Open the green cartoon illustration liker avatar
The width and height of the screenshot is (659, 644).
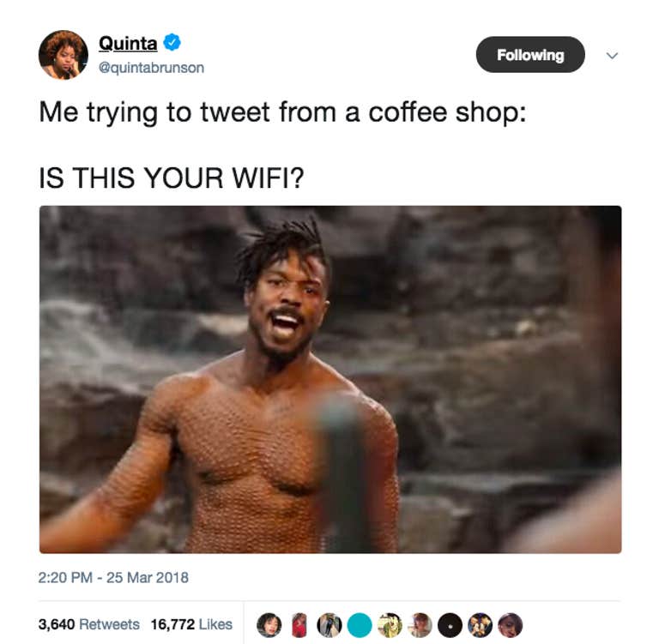pyautogui.click(x=390, y=625)
